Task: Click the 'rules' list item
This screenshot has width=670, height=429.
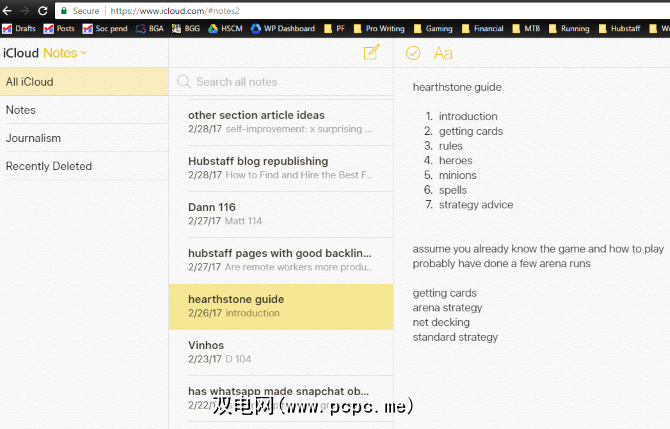Action: click(x=450, y=146)
